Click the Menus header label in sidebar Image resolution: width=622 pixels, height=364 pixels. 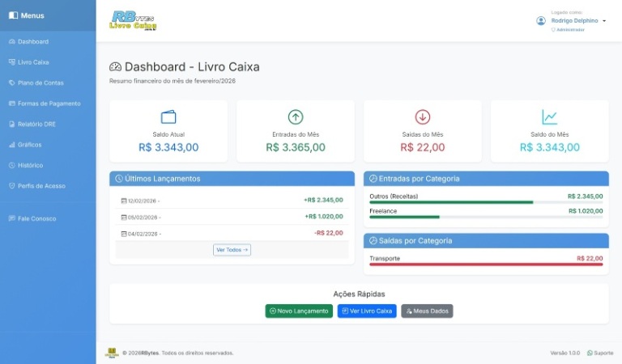pyautogui.click(x=32, y=15)
